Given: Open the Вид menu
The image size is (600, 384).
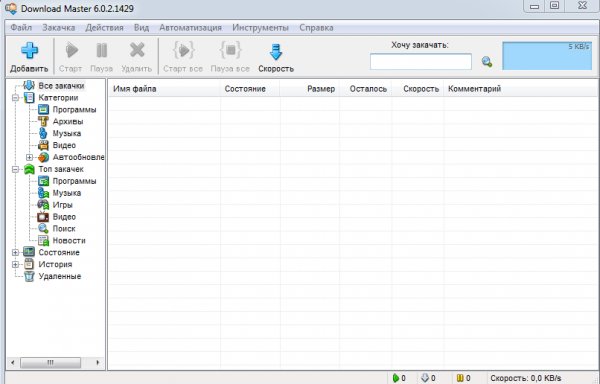Looking at the screenshot, I should 141,28.
